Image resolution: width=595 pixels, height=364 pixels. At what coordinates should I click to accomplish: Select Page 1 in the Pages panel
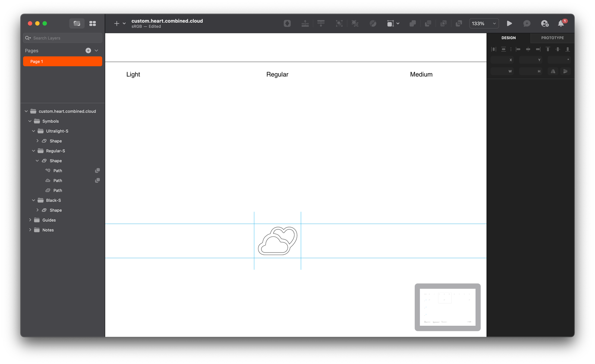point(62,61)
